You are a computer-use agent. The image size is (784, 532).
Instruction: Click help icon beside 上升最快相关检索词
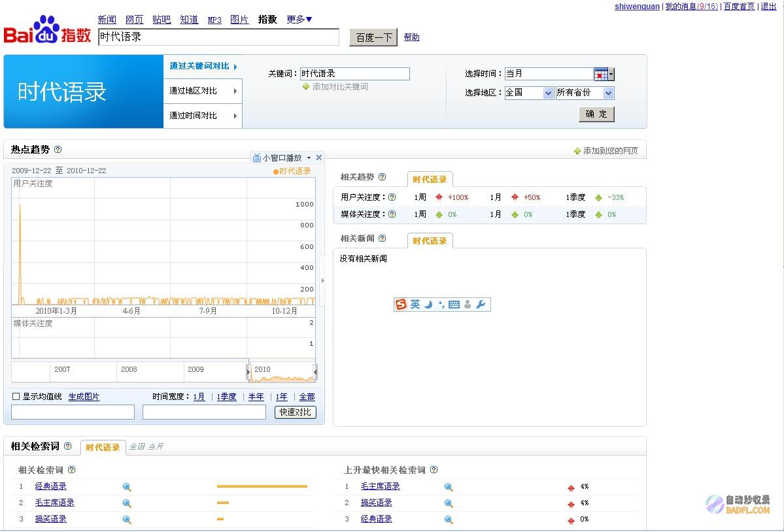tap(434, 469)
